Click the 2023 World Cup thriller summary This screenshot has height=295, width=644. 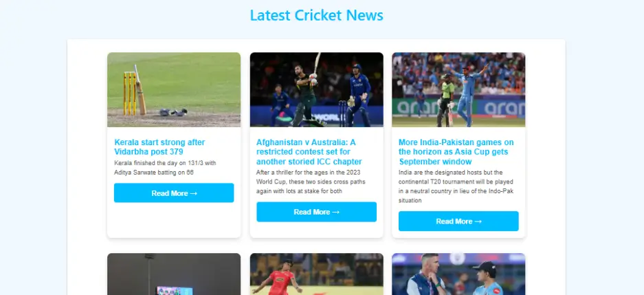tap(311, 182)
